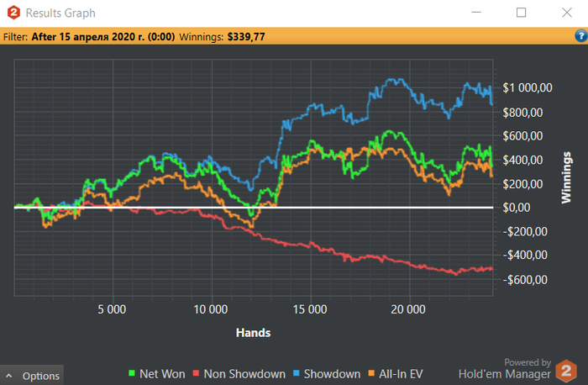
Task: Click the $200,00 axis label
Action: point(522,184)
